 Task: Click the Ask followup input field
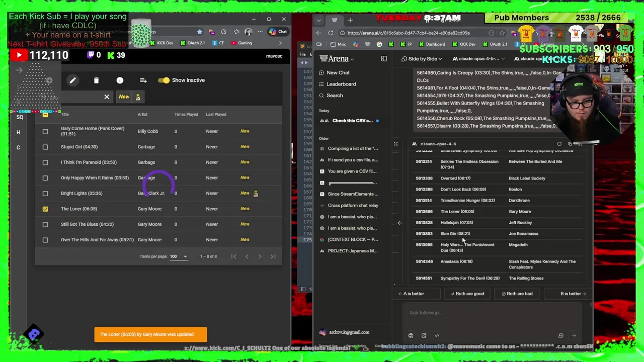coord(492,313)
